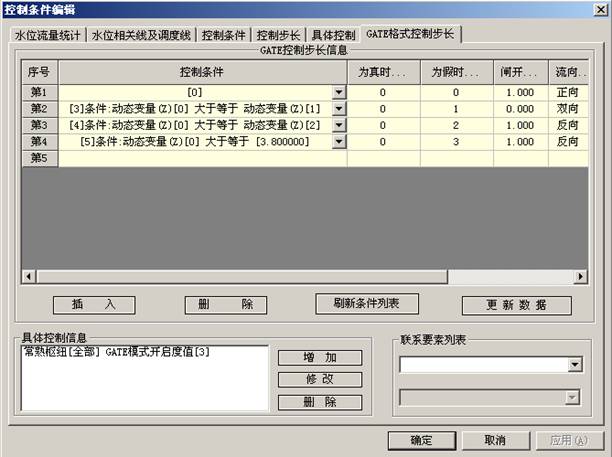Expand the control condition dropdown in row 第1
This screenshot has height=457, width=612.
click(339, 92)
